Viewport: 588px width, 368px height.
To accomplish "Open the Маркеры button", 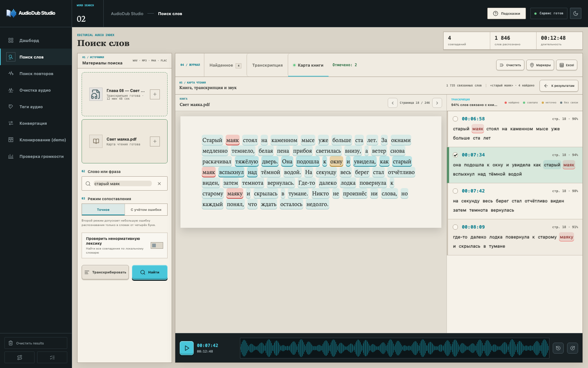I will (x=540, y=65).
